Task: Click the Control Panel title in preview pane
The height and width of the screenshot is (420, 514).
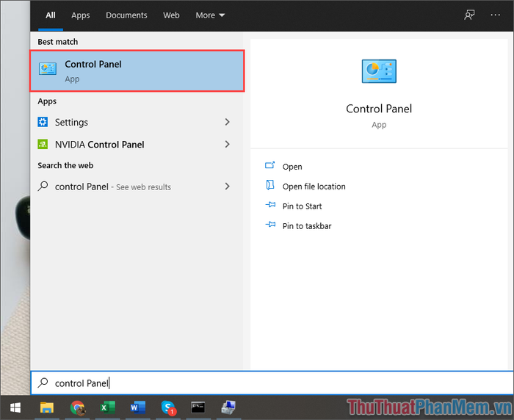Action: [x=379, y=109]
